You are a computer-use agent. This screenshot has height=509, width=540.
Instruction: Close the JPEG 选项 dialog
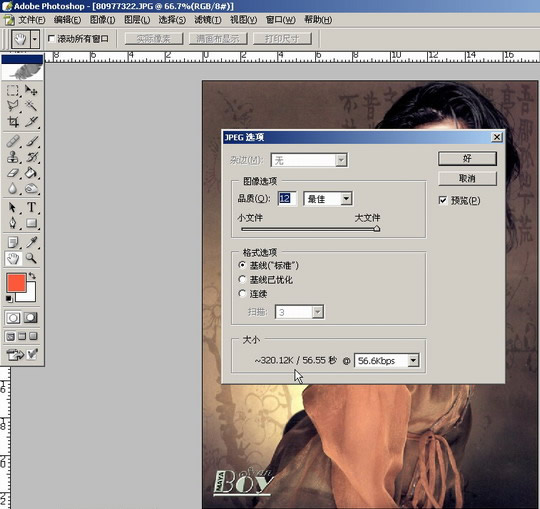tap(497, 137)
